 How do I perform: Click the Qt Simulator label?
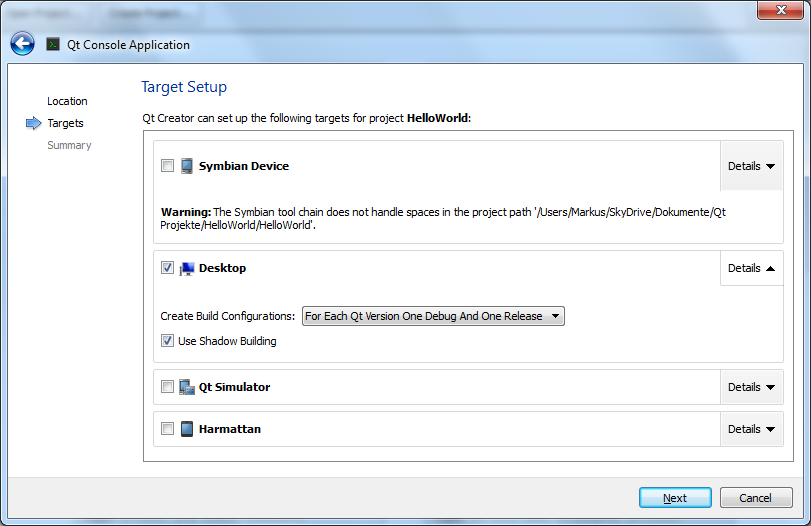[234, 387]
